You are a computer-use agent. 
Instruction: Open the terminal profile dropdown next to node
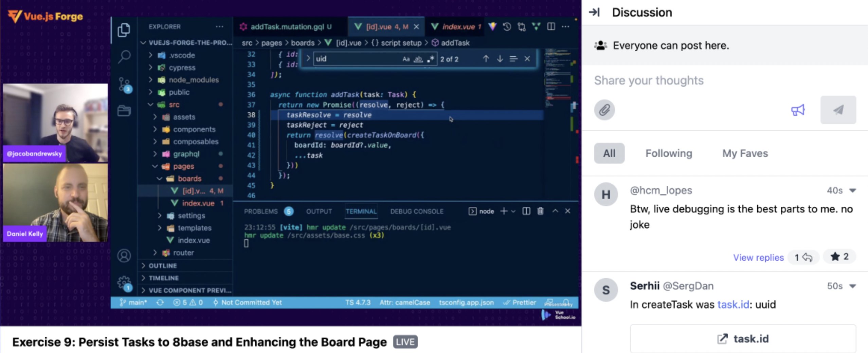pyautogui.click(x=514, y=211)
